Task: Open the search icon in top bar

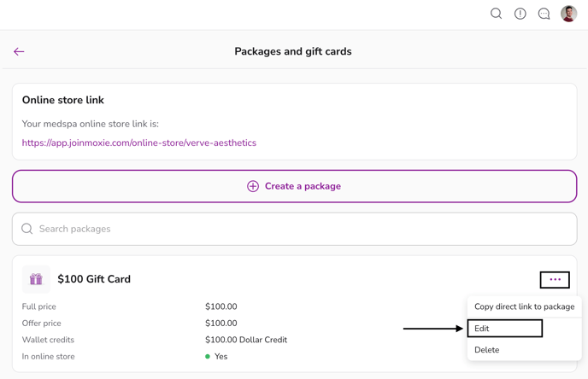Action: click(496, 14)
